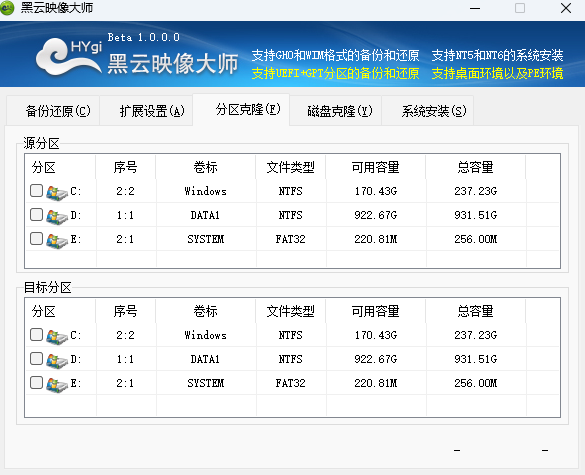Tick the target E: SYSTEM partition checkbox
The height and width of the screenshot is (475, 585).
pyautogui.click(x=36, y=382)
